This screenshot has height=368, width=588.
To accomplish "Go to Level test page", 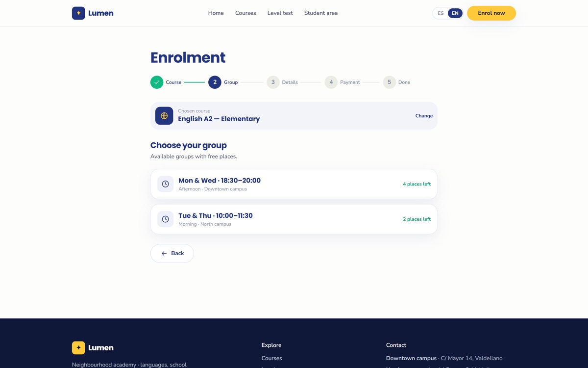I will pyautogui.click(x=280, y=13).
